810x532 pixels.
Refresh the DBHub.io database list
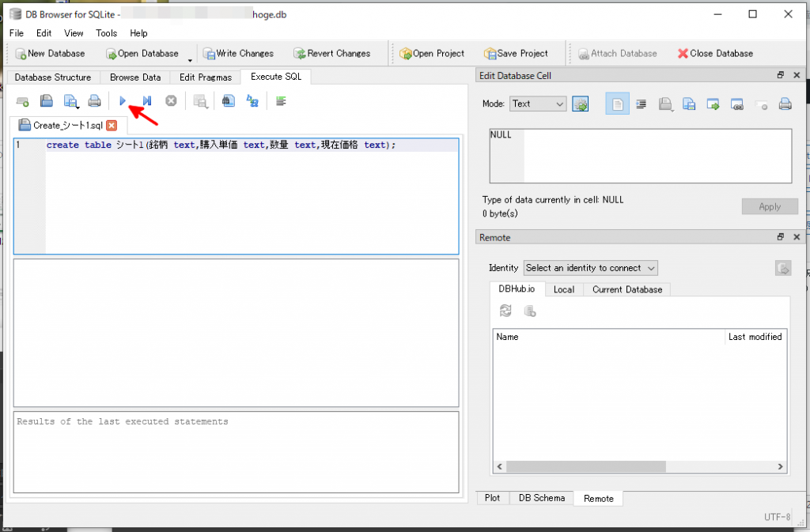pos(505,310)
